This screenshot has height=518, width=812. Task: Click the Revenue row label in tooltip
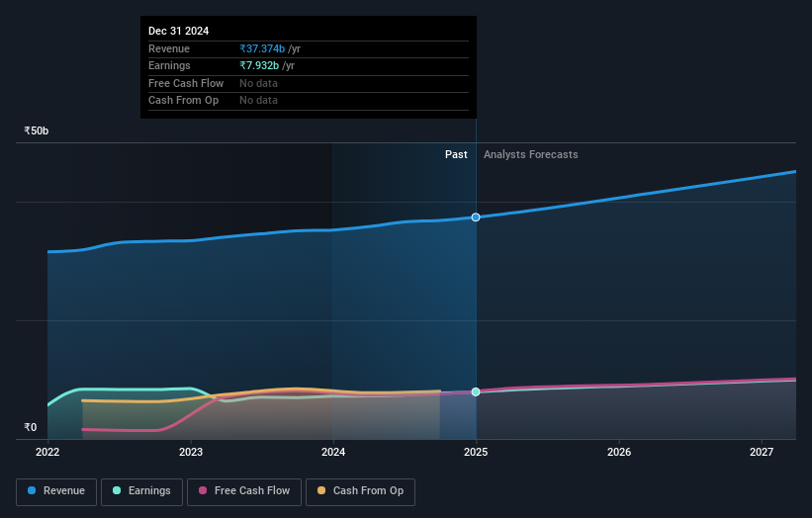pos(169,48)
